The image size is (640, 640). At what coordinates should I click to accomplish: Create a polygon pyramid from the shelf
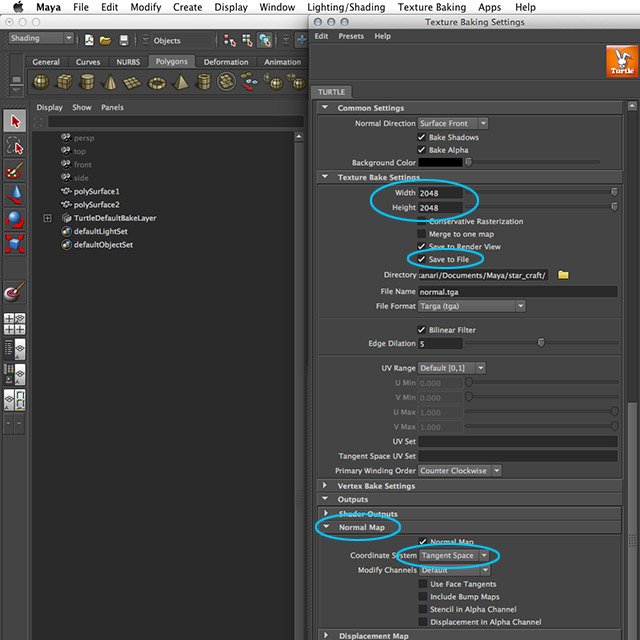[181, 82]
